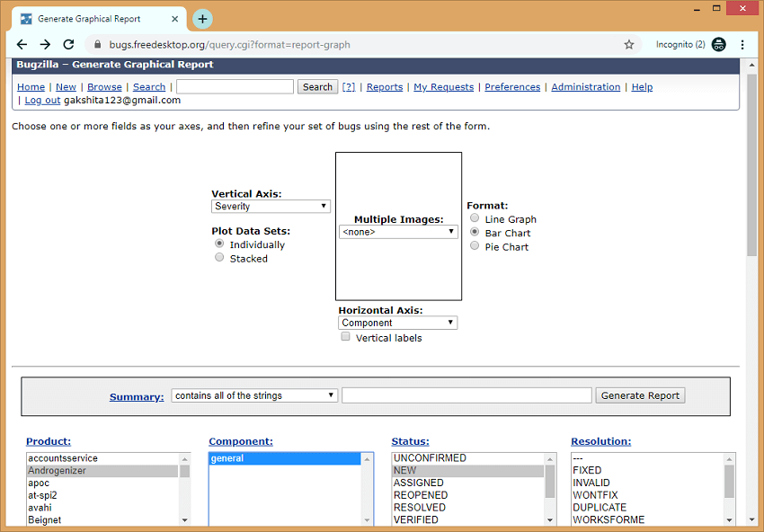Select the Generate Graphical Report tab
Screen dimensions: 764x532
tap(99, 19)
